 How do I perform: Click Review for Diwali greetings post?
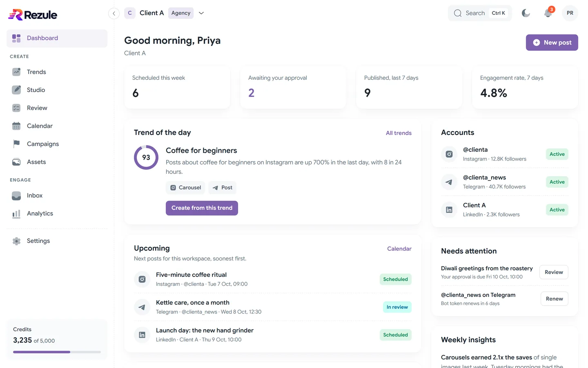pos(554,272)
